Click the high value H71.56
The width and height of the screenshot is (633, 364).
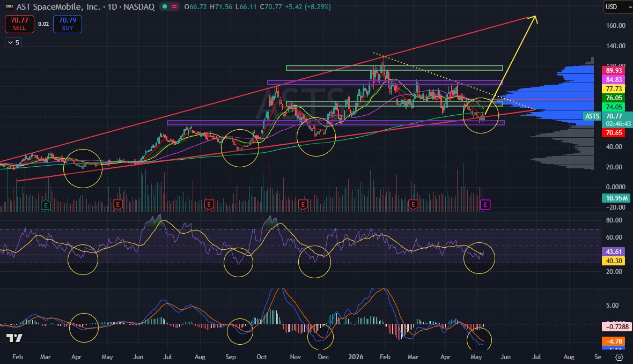221,7
